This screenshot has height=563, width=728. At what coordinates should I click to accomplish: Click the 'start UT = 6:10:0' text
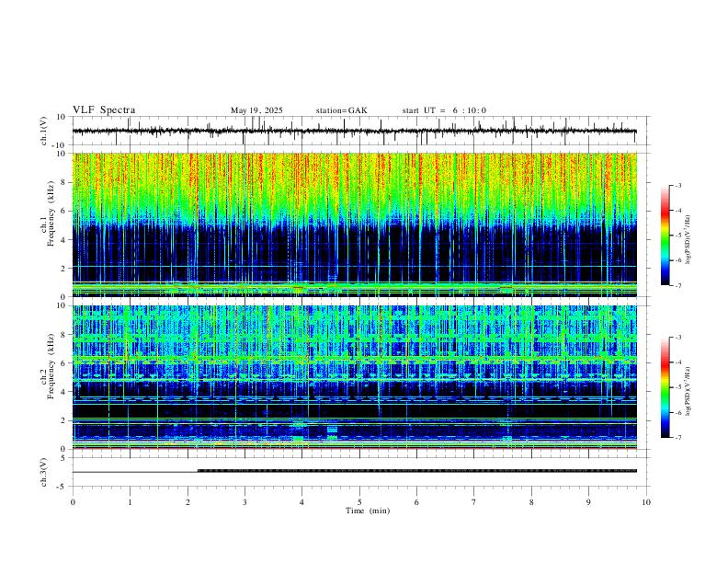(444, 110)
